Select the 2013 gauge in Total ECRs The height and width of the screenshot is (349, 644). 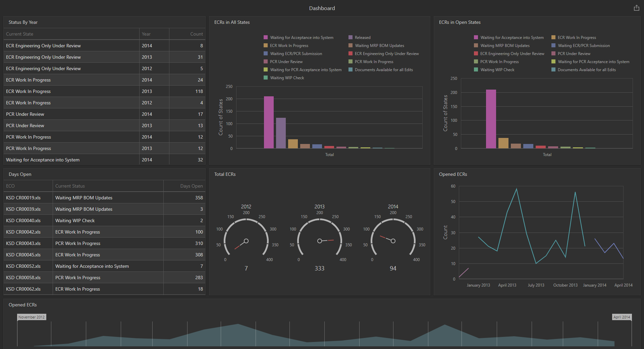[319, 237]
